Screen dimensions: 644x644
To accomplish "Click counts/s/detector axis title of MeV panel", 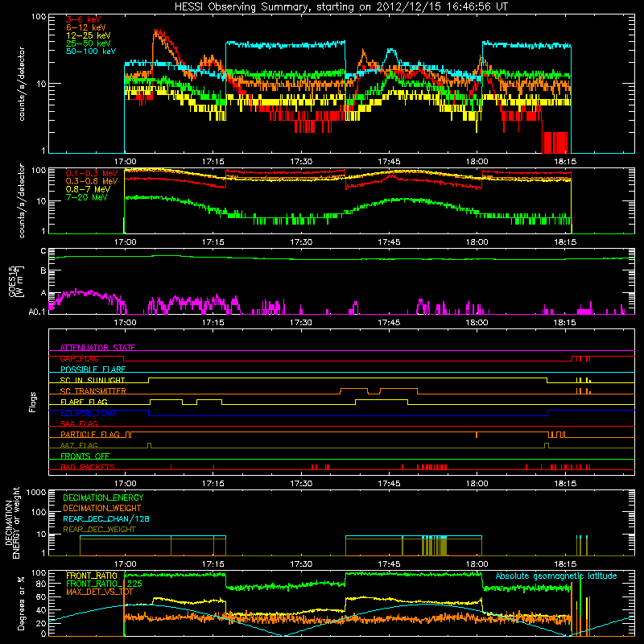I will pyautogui.click(x=22, y=200).
